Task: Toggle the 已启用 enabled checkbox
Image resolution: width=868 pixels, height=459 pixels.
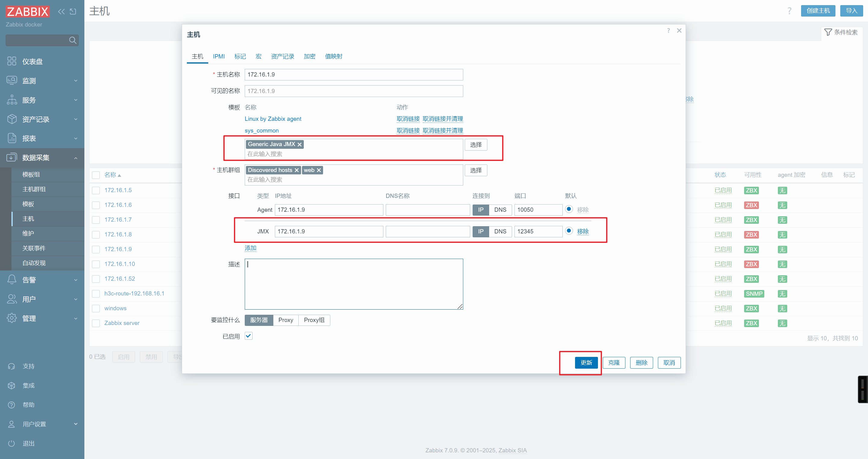Action: tap(248, 336)
